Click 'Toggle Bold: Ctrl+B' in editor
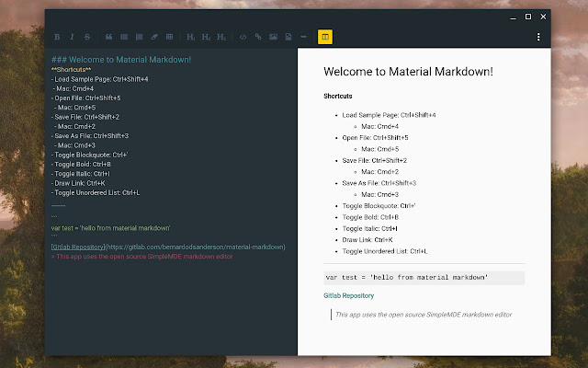 82,164
